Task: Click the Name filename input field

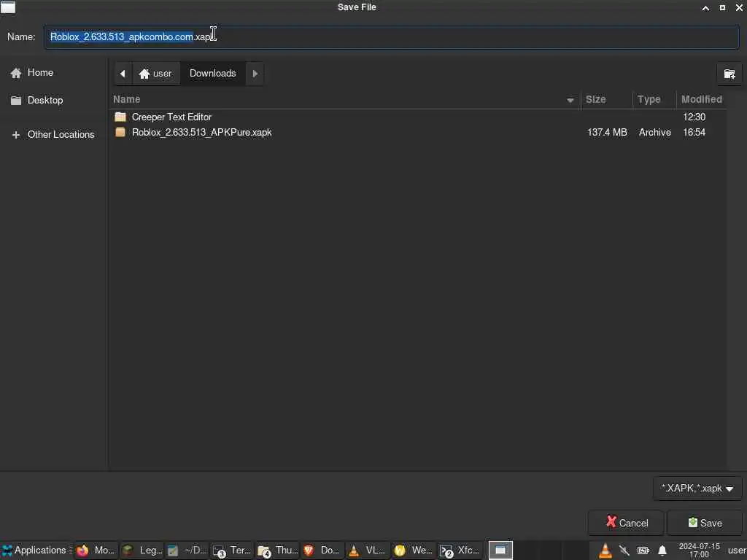Action: click(392, 36)
